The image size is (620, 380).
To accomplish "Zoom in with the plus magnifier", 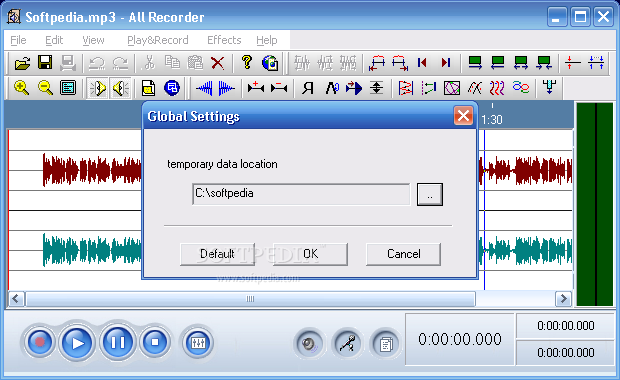I will click(x=21, y=88).
